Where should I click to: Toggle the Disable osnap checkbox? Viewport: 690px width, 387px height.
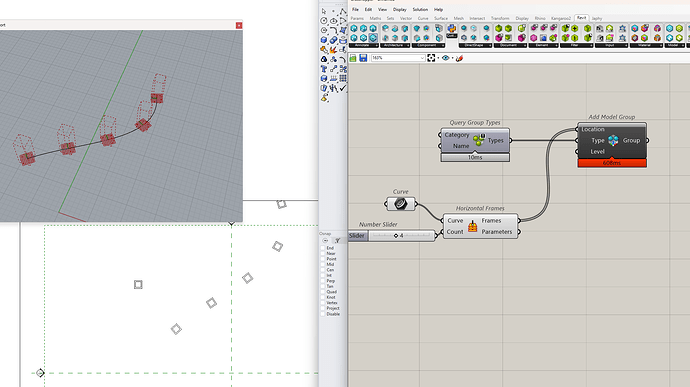pos(323,314)
